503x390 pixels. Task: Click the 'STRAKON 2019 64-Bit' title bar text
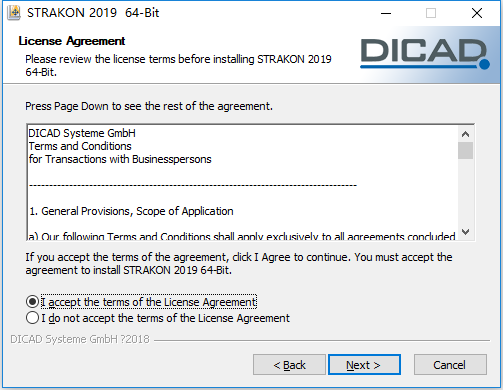coord(93,13)
